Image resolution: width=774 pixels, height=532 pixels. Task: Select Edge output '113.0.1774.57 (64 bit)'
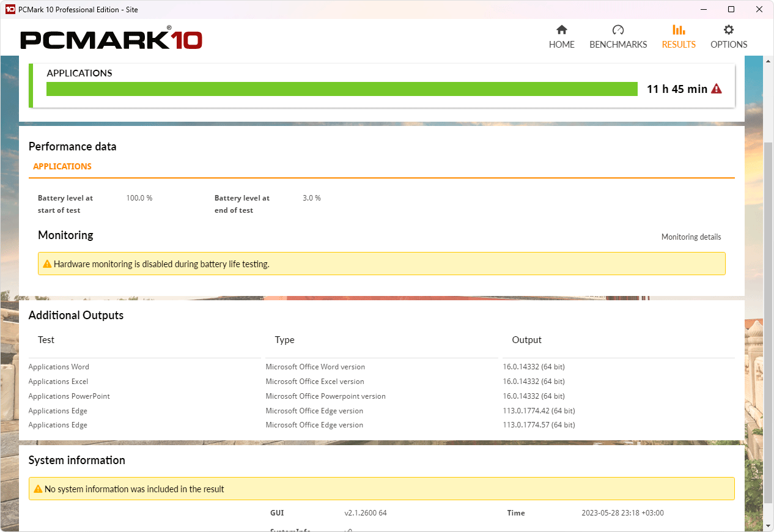pos(539,425)
